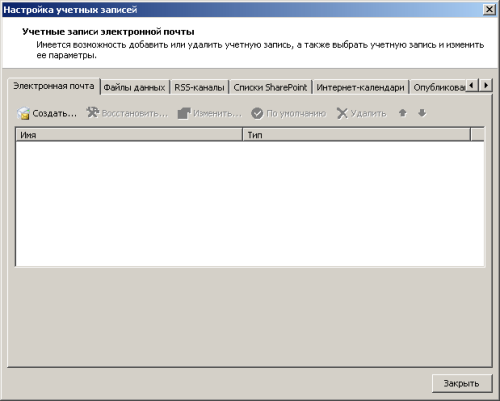
Task: Click the Создать new account icon
Action: 24,113
